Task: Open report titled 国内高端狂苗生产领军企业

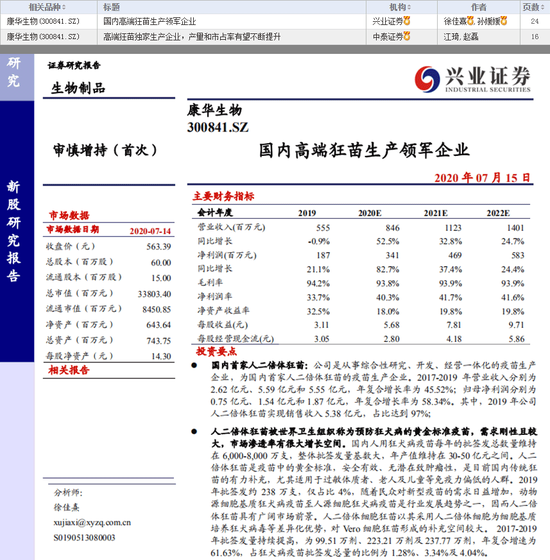Action: (x=150, y=21)
